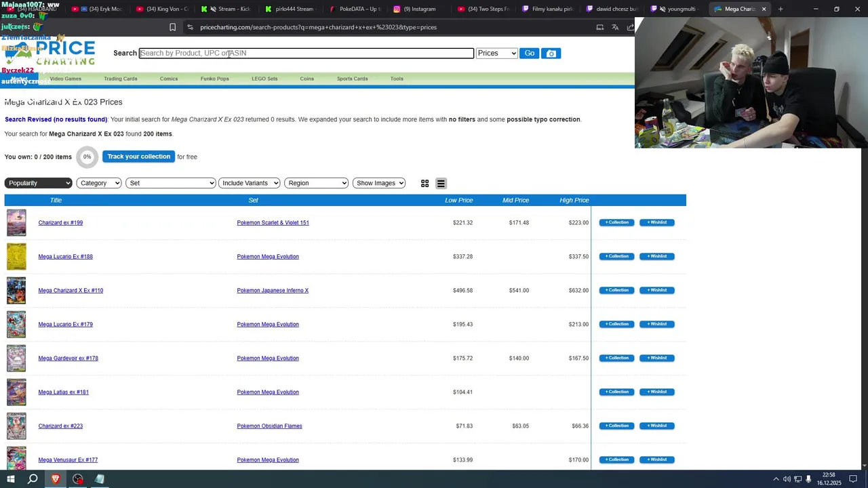
Task: Click the OBS icon in taskbar
Action: (x=78, y=479)
